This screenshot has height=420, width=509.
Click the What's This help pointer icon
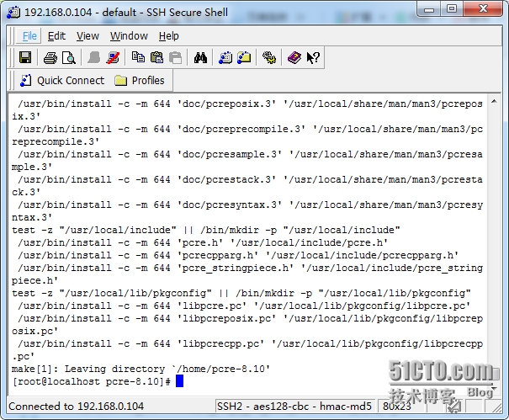click(313, 58)
